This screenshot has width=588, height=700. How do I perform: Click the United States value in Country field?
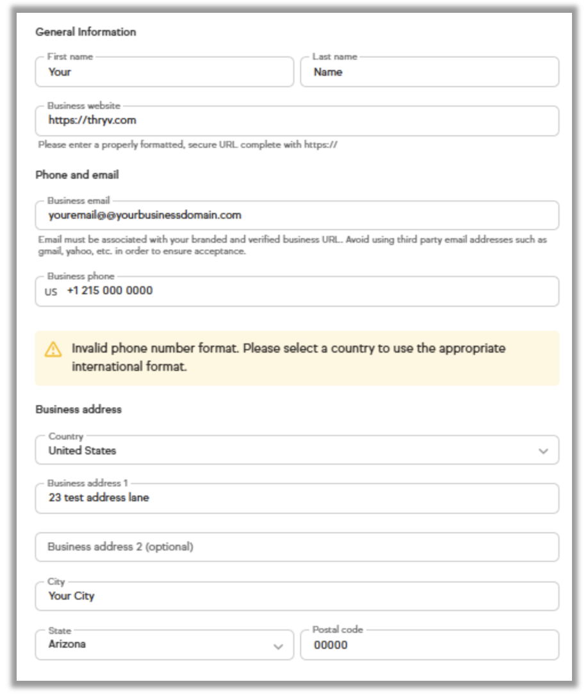coord(83,451)
